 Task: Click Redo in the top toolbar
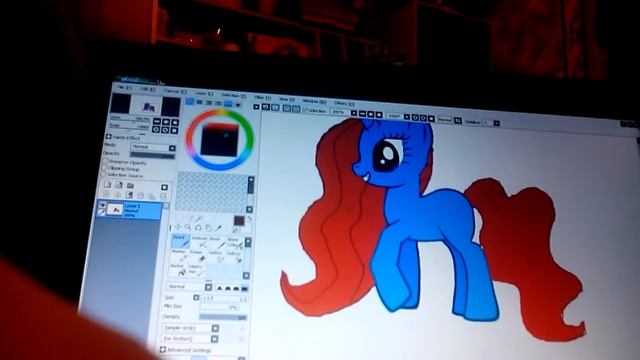coord(276,107)
